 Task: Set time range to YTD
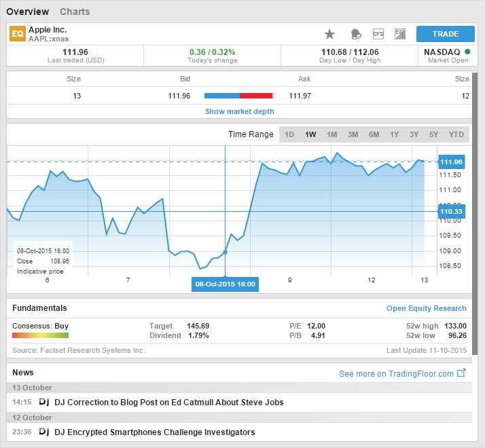pyautogui.click(x=456, y=134)
